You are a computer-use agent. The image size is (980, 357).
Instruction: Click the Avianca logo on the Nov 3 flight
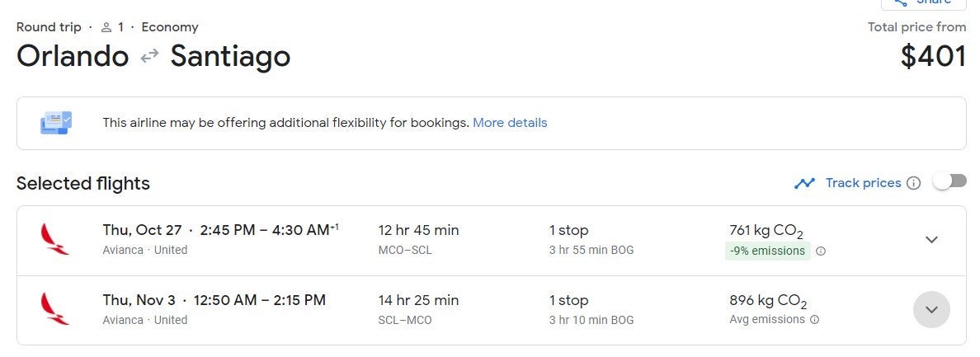click(x=54, y=309)
